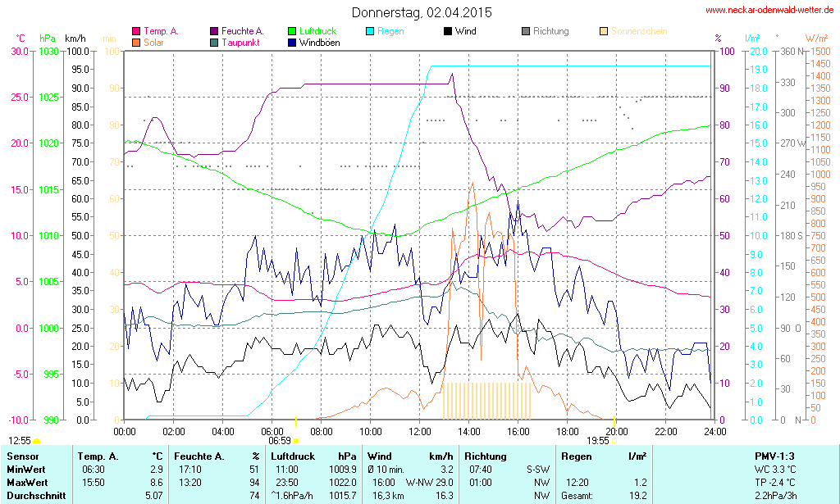Select the PMV-1:3 header in summary table
840x504 pixels.
pyautogui.click(x=775, y=456)
